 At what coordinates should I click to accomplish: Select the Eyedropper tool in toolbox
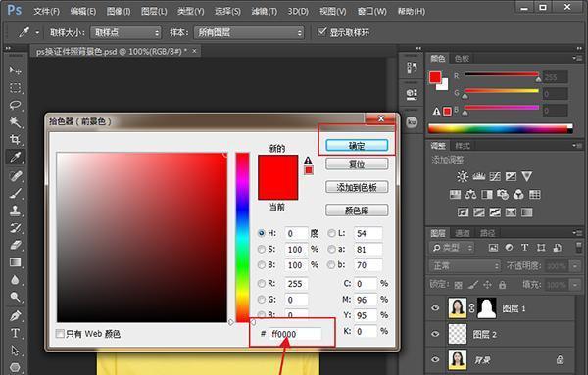(15, 157)
